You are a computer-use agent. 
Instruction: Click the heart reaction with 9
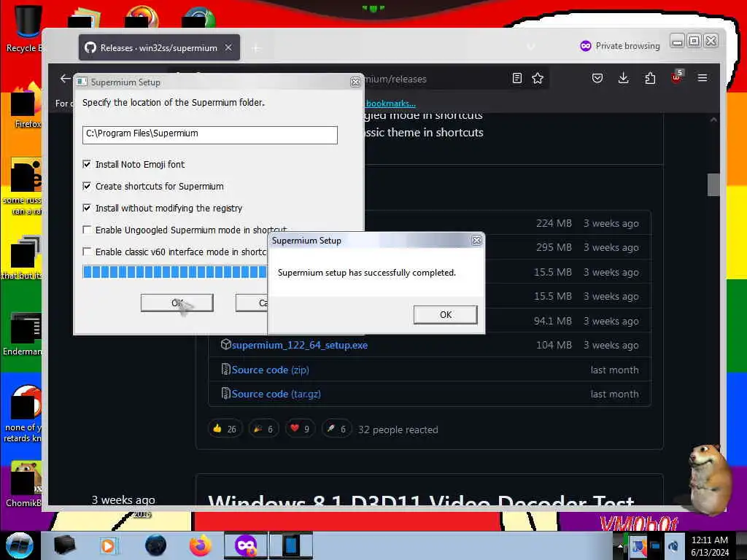(300, 429)
